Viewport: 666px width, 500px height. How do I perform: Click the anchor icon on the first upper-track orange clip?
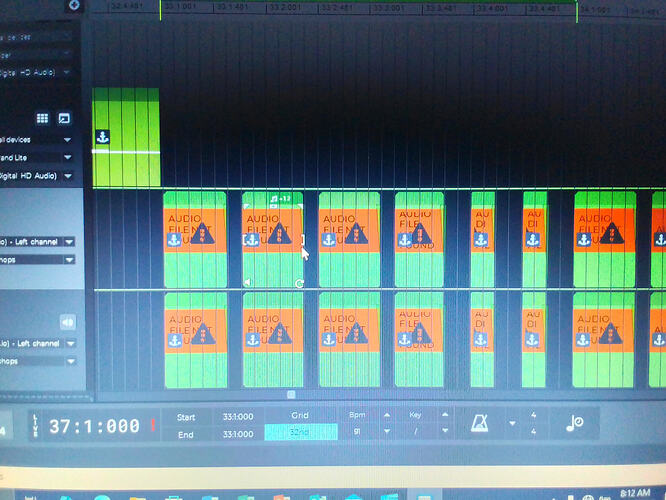coord(174,240)
